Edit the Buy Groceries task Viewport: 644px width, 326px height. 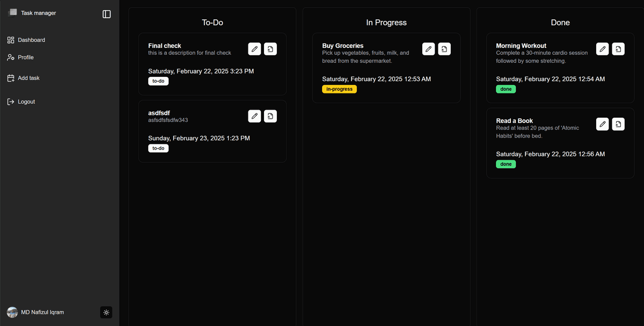(428, 49)
